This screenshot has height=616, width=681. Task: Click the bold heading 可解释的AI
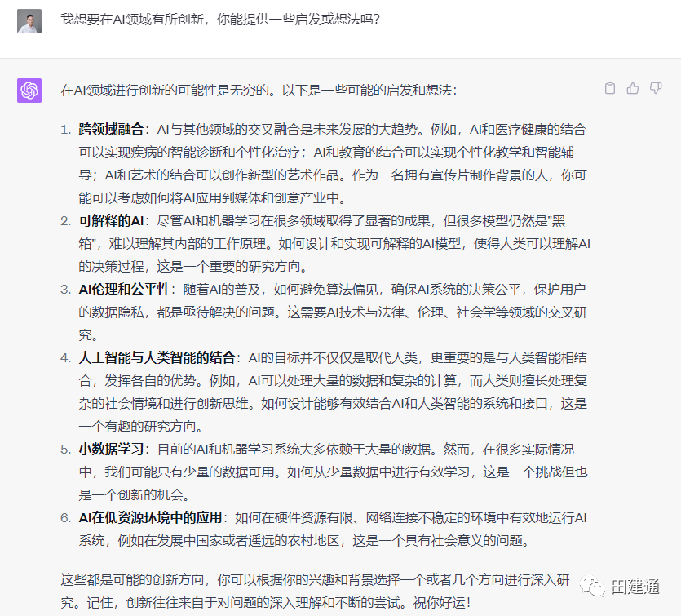[111, 220]
